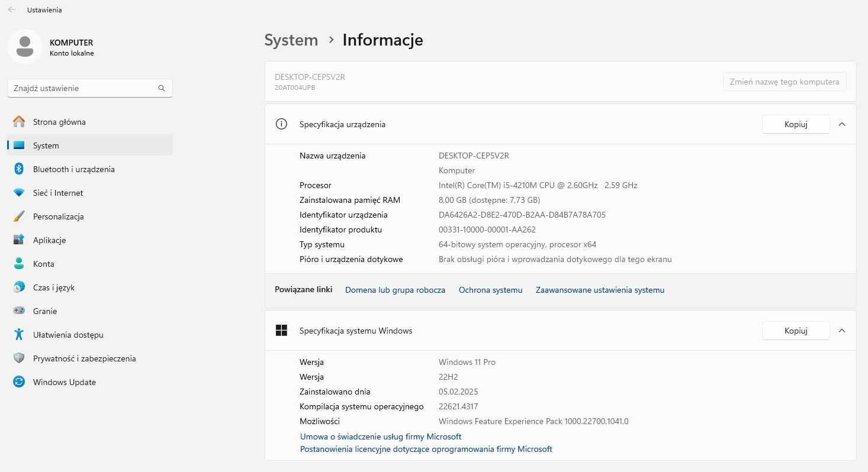Click the install date 05.02.2025
Image resolution: width=868 pixels, height=472 pixels.
point(458,392)
